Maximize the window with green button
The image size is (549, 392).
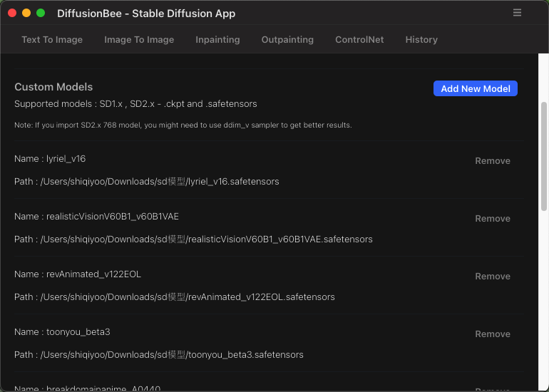[x=41, y=14]
